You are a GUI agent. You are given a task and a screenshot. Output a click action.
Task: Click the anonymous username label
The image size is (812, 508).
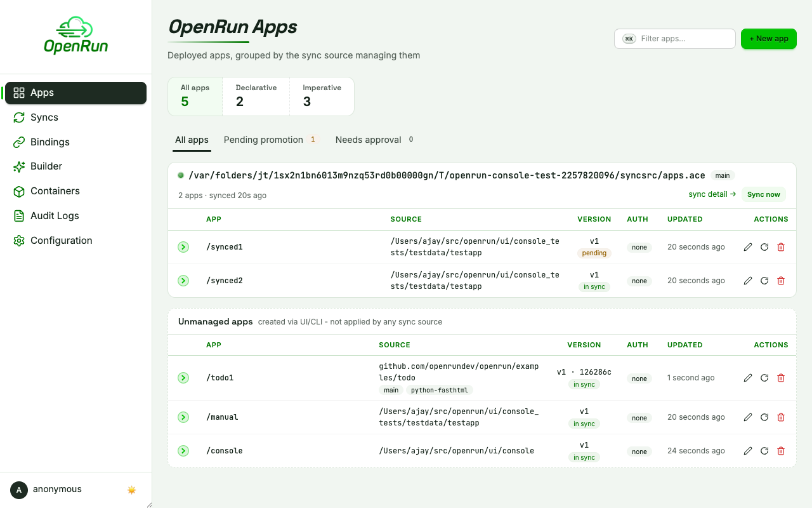tap(57, 490)
